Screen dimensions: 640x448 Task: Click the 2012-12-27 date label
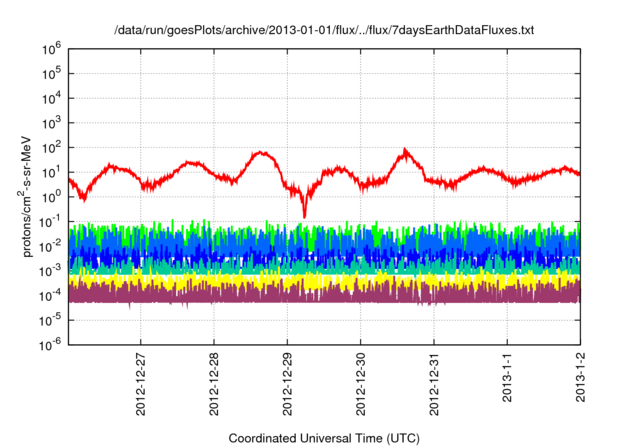(140, 384)
